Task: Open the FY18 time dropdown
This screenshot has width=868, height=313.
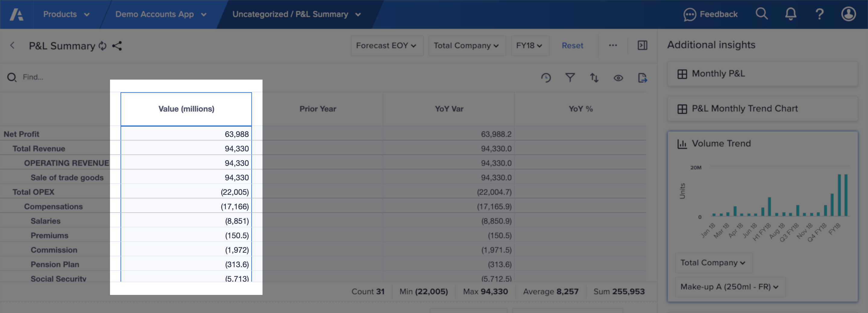Action: [x=530, y=46]
